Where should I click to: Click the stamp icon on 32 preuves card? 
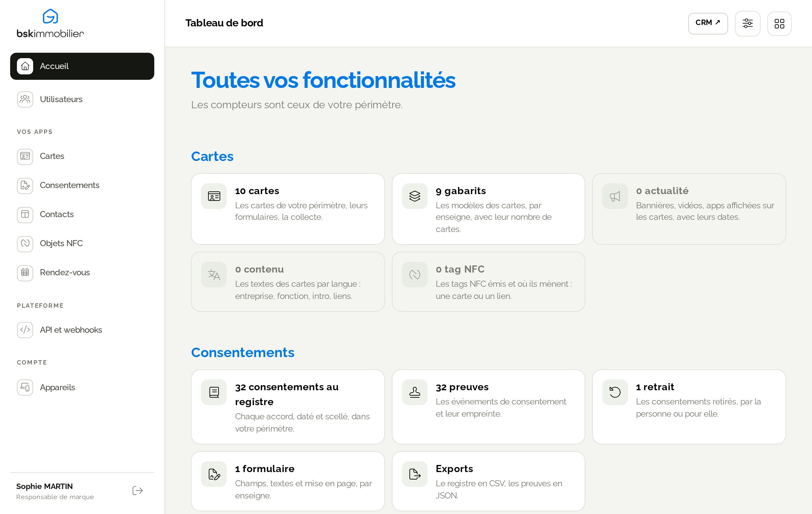[415, 392]
